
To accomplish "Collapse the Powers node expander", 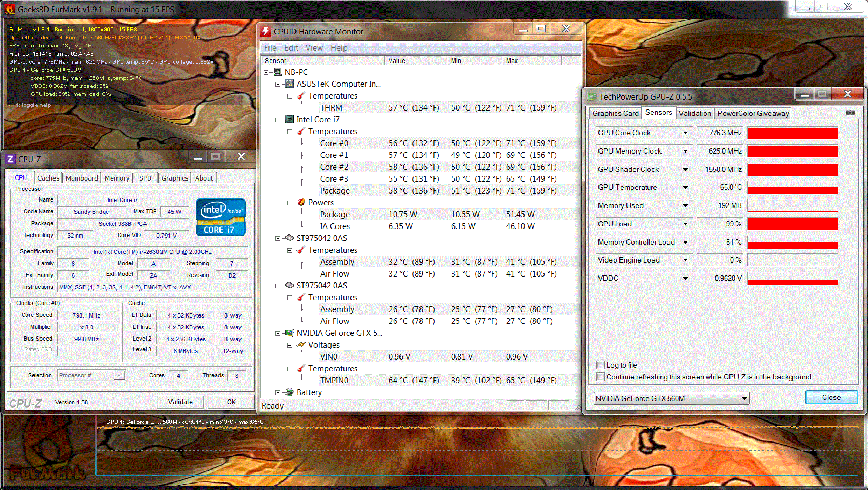I will pos(290,203).
